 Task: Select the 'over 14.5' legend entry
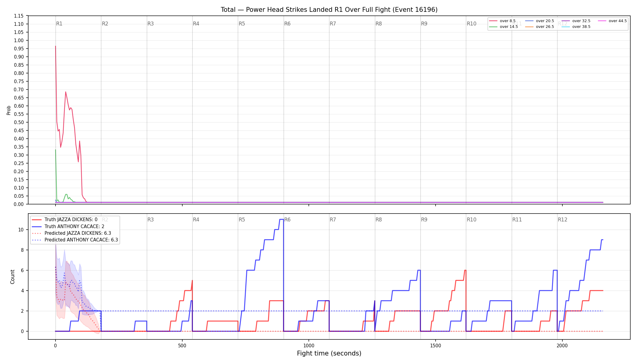coord(503,27)
